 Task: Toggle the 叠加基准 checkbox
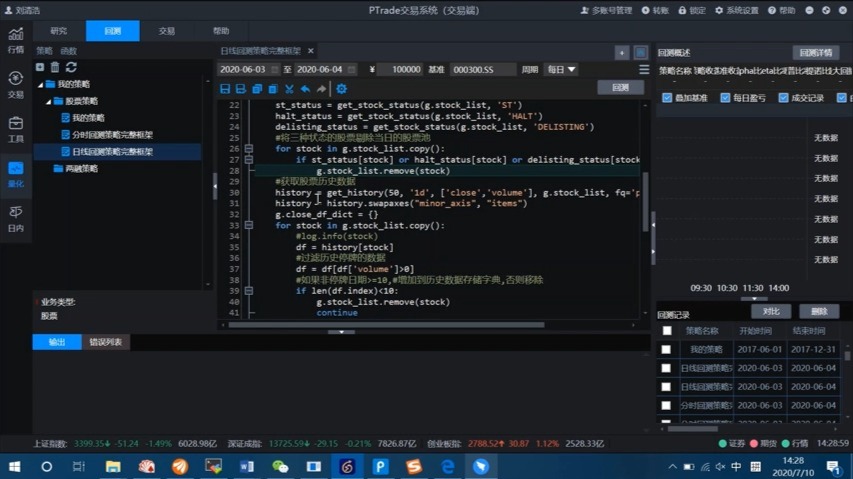click(667, 98)
